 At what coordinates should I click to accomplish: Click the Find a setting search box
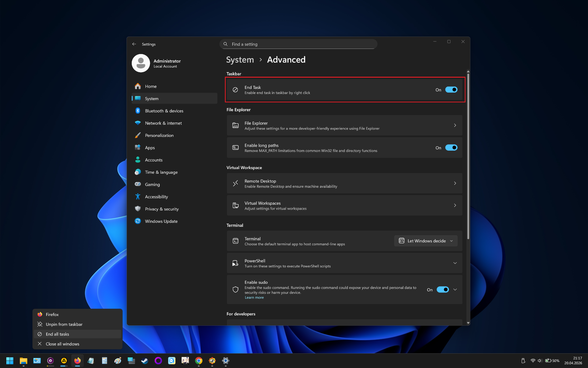298,44
